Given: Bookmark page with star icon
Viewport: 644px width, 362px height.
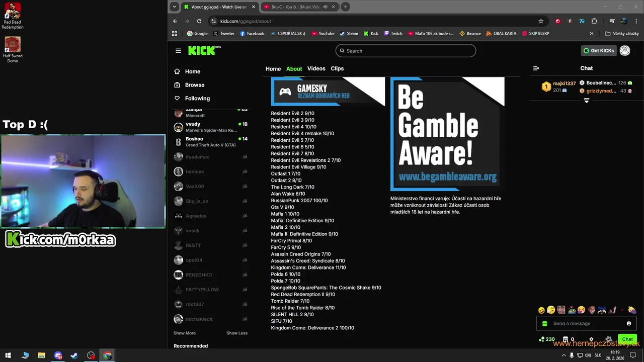Looking at the screenshot, I should (x=541, y=21).
